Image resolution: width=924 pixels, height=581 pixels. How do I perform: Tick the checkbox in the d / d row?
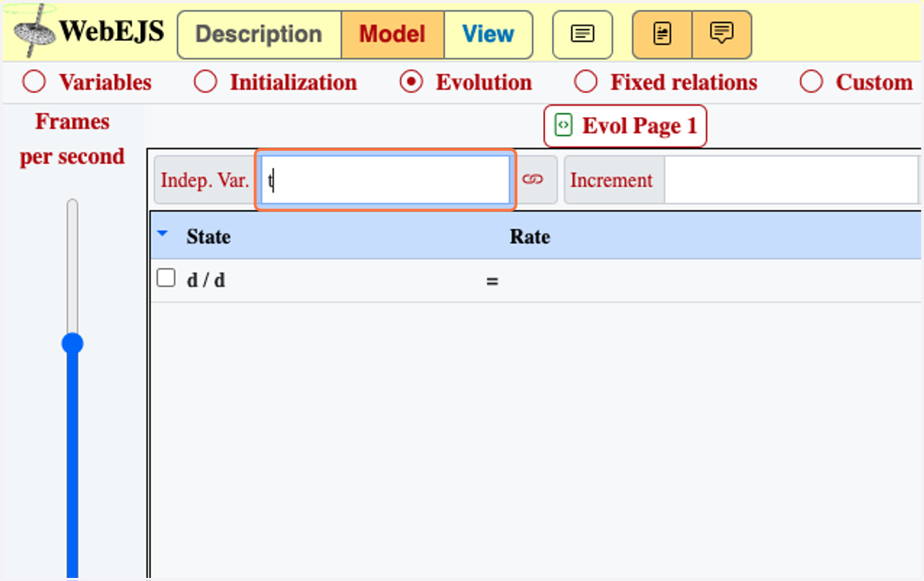tap(166, 278)
